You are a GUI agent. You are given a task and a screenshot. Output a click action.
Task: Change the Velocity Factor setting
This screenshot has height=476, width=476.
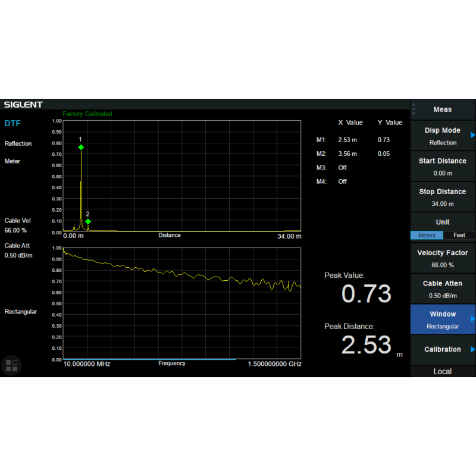(x=443, y=258)
